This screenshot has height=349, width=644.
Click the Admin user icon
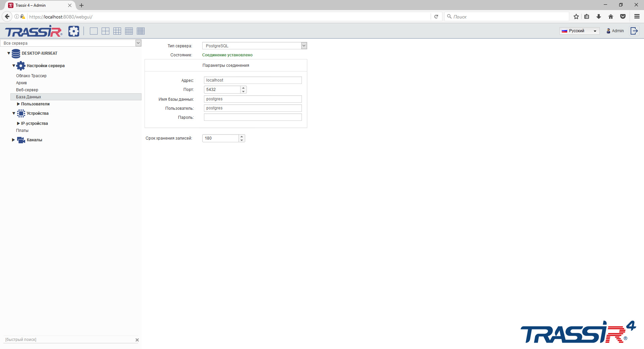tap(608, 31)
